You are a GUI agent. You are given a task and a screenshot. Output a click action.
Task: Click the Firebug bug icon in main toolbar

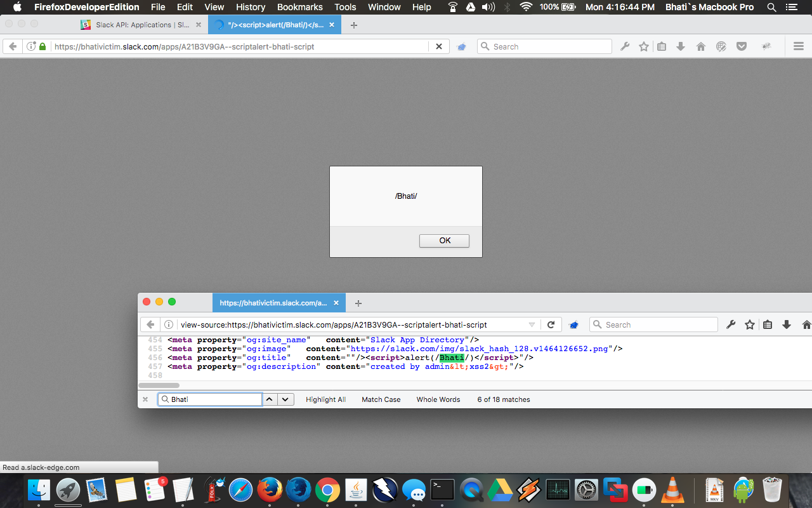[x=766, y=46]
